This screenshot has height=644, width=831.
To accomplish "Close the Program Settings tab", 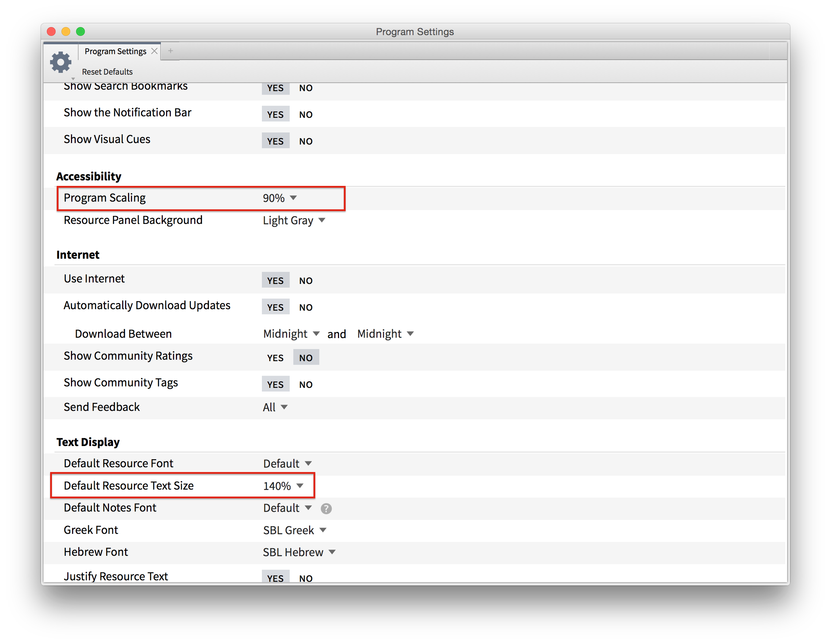I will pos(154,51).
